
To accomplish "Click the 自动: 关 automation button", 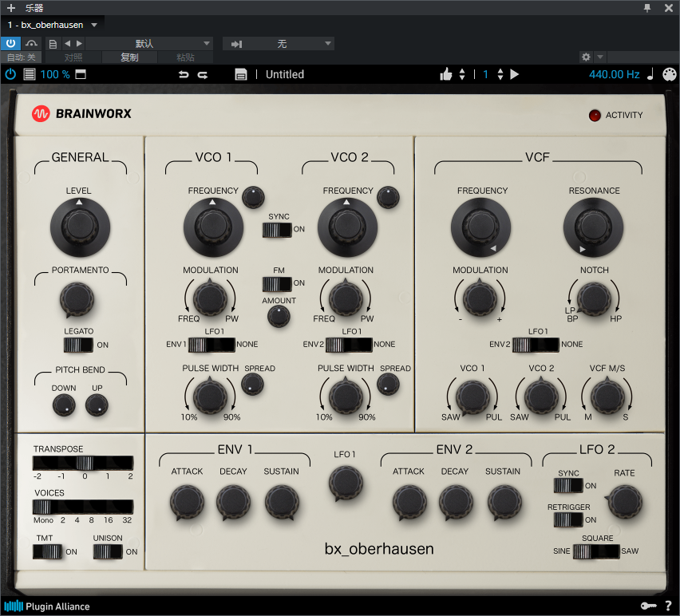I will point(21,57).
